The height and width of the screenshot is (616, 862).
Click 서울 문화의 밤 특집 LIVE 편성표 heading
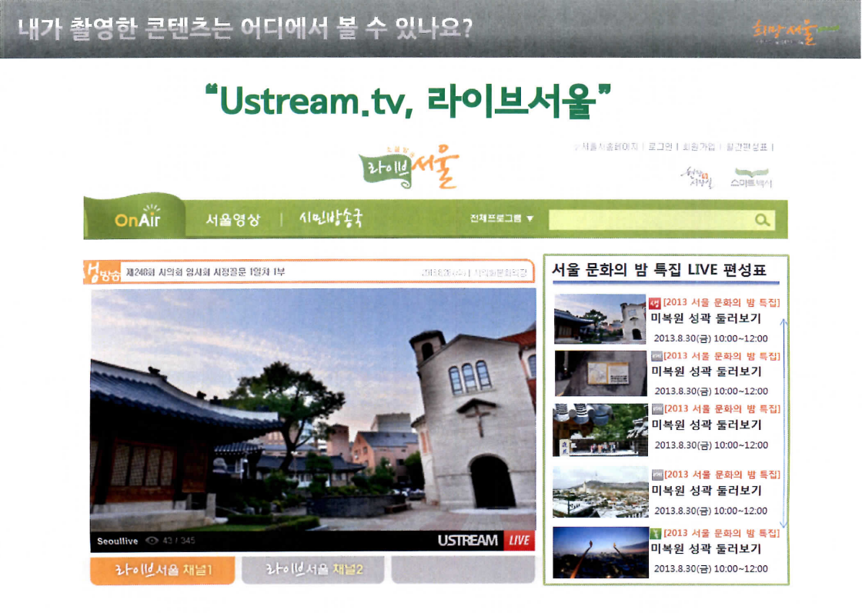pyautogui.click(x=659, y=270)
